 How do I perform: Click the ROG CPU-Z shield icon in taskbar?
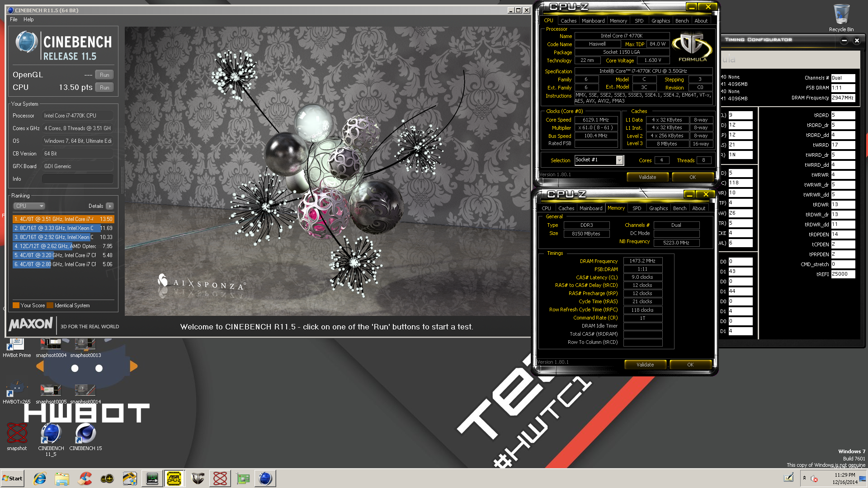pos(198,479)
